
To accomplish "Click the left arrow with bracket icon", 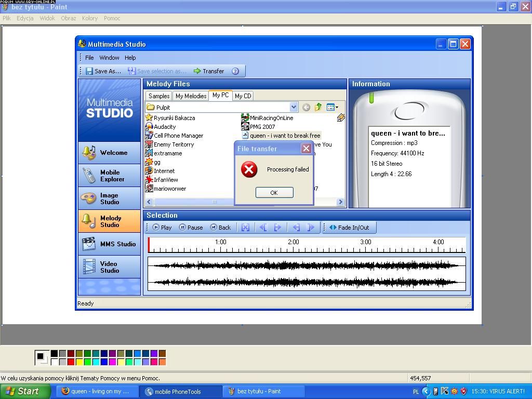I will click(263, 228).
